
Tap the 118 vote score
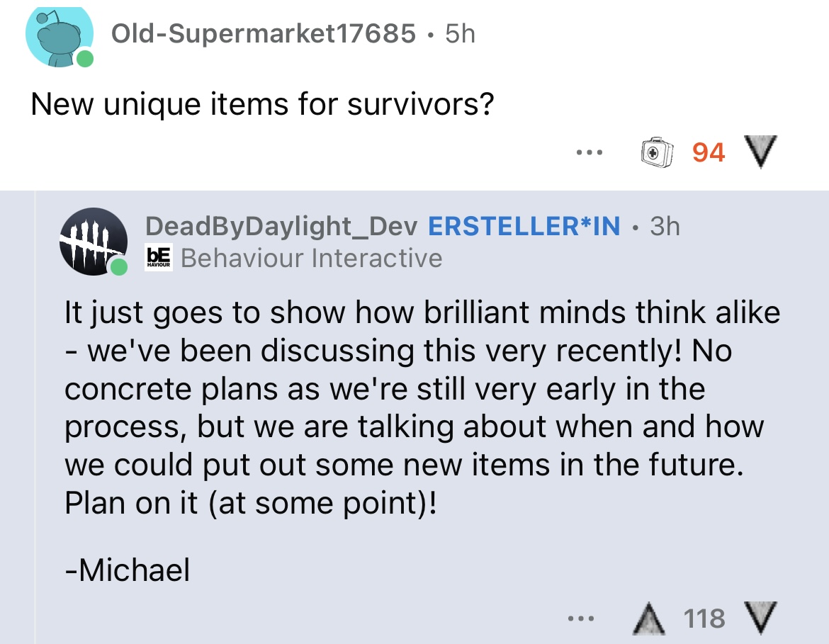(x=704, y=618)
